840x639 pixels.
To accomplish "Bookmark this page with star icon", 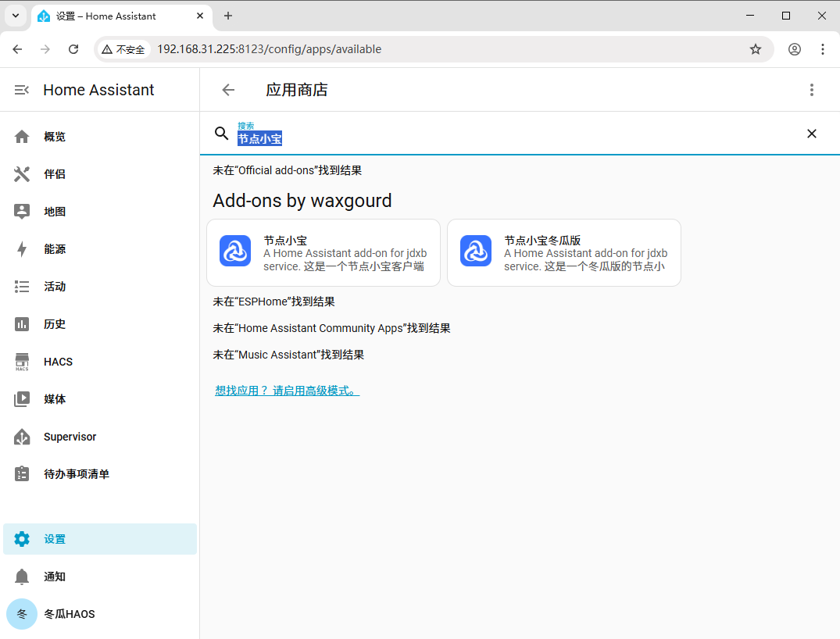I will click(756, 49).
